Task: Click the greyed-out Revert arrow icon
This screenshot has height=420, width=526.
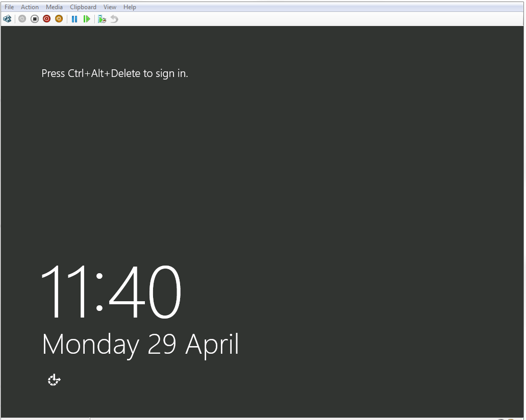Action: (114, 19)
